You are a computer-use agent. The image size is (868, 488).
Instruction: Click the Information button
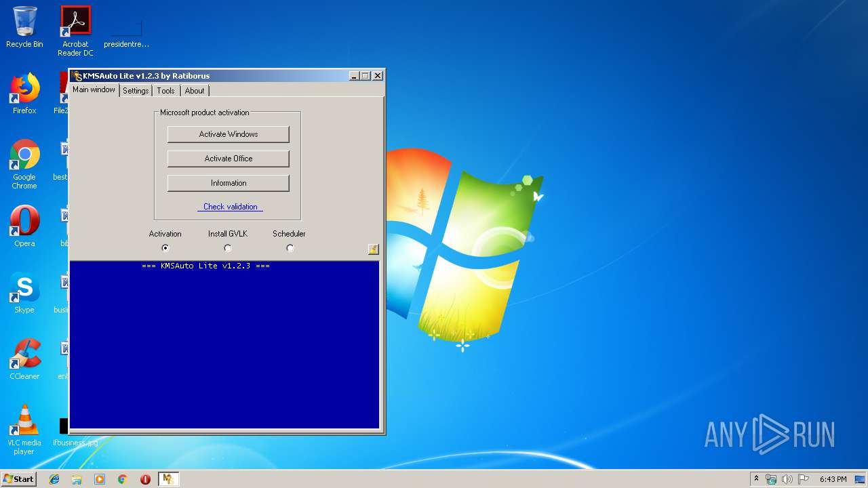point(229,183)
